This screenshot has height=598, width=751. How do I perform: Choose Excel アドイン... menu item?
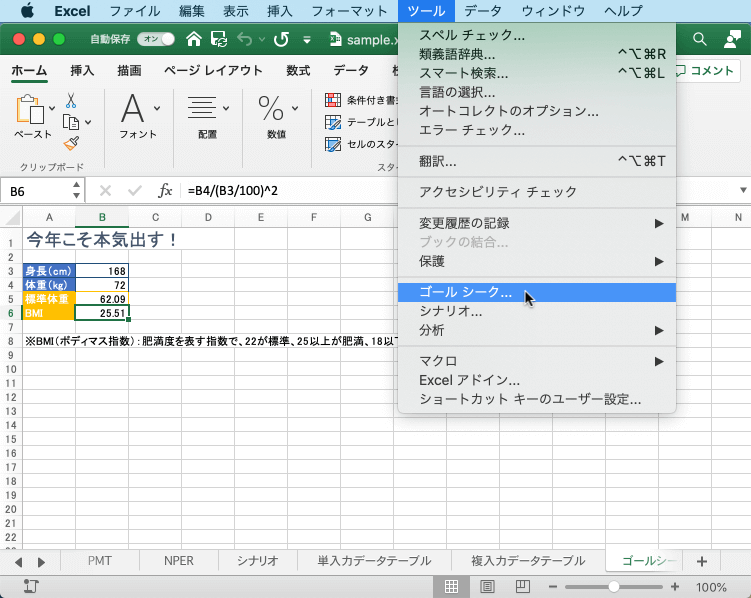(x=536, y=380)
